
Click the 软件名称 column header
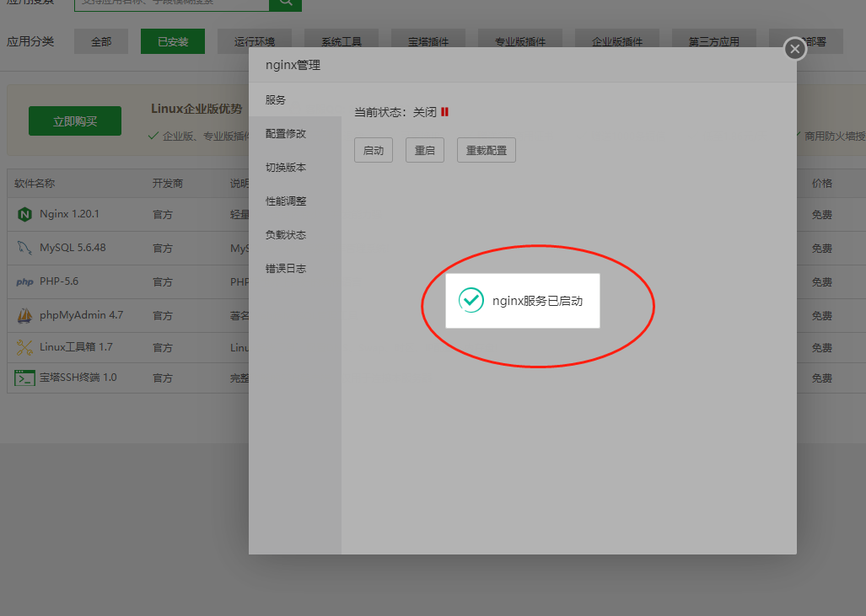click(35, 183)
